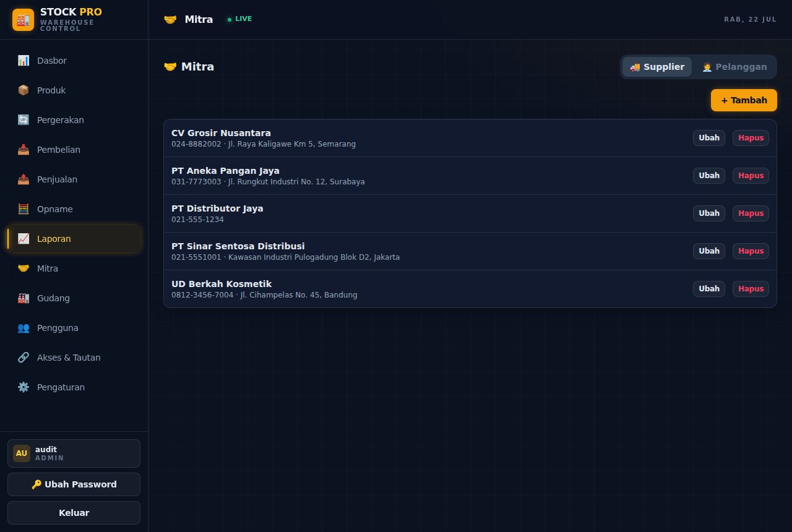Click the Mitra handshake icon in sidebar
Image resolution: width=792 pixels, height=532 pixels.
(x=24, y=268)
